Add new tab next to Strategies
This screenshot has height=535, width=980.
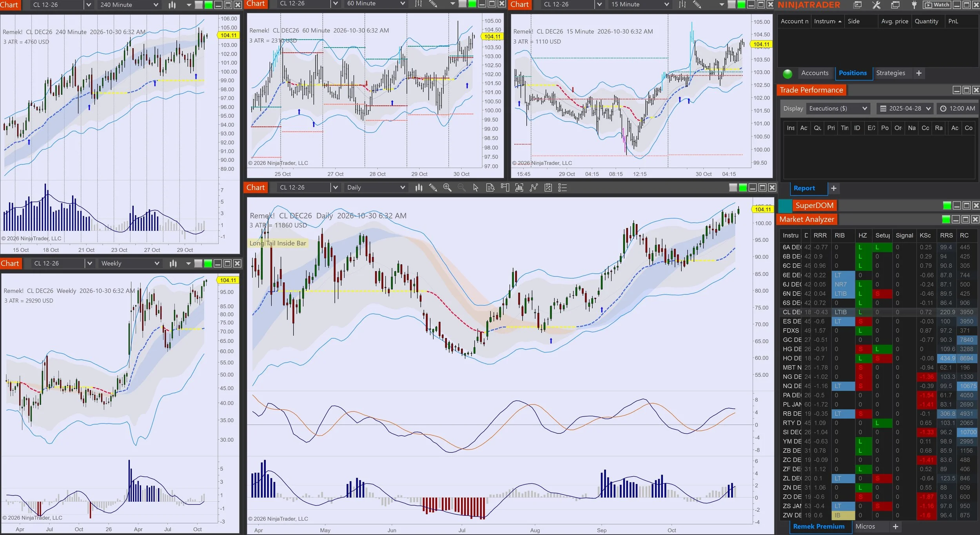tap(919, 73)
